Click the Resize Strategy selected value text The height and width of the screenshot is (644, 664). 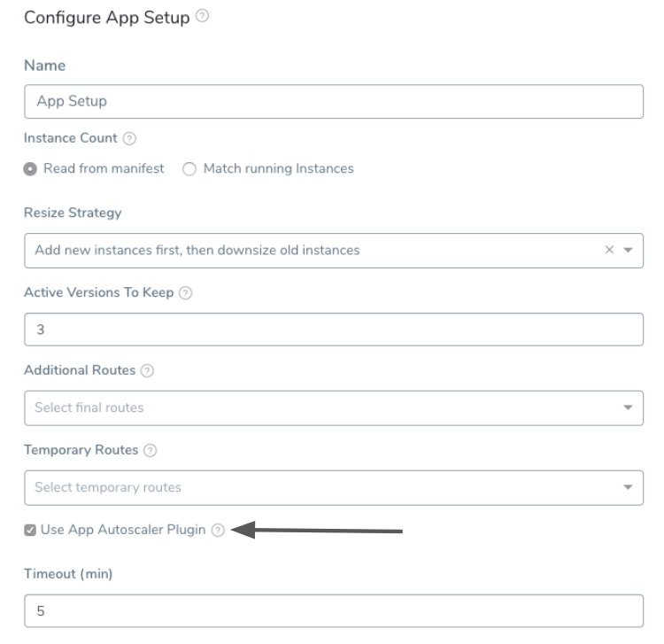(x=197, y=250)
